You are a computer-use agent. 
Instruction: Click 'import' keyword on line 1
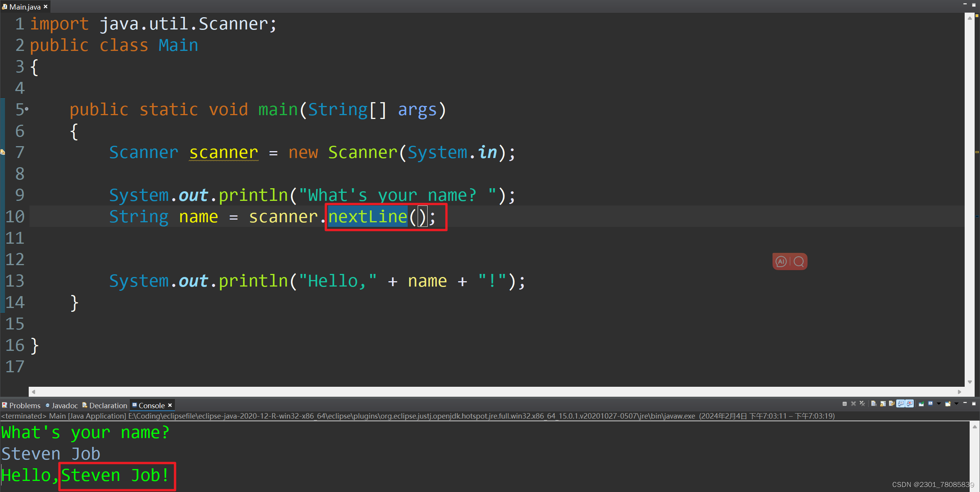click(x=59, y=24)
